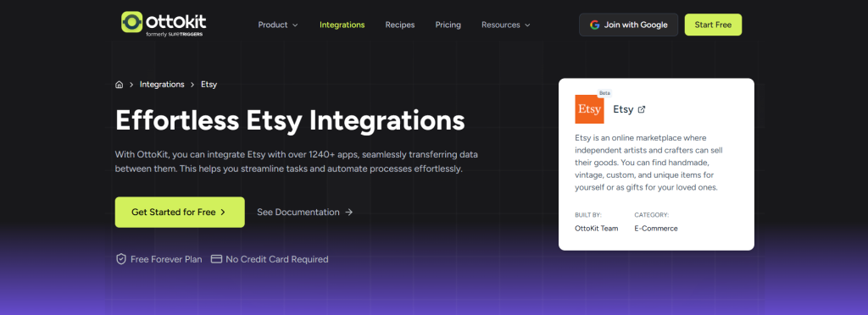Click the 'No Credit Card Required' text
The image size is (868, 315).
click(277, 259)
